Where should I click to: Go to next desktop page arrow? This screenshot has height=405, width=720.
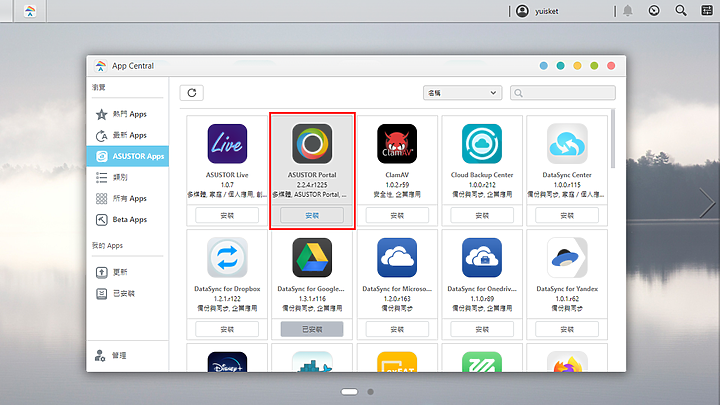coord(707,202)
